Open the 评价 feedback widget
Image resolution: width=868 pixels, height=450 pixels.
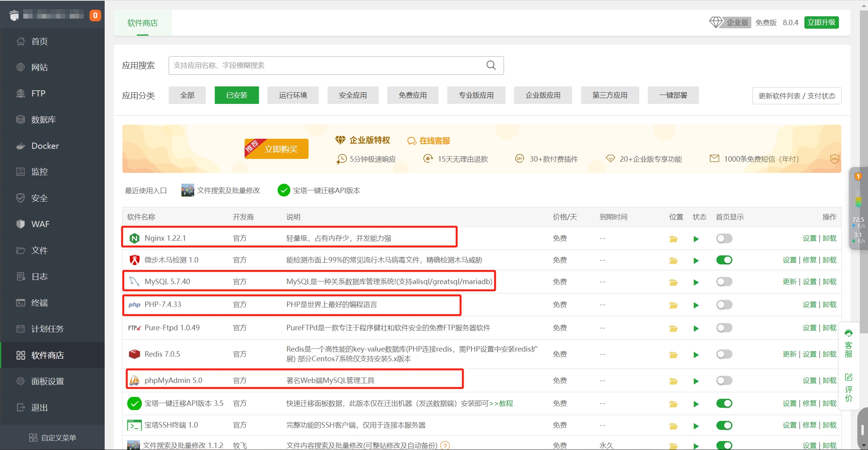[x=849, y=388]
